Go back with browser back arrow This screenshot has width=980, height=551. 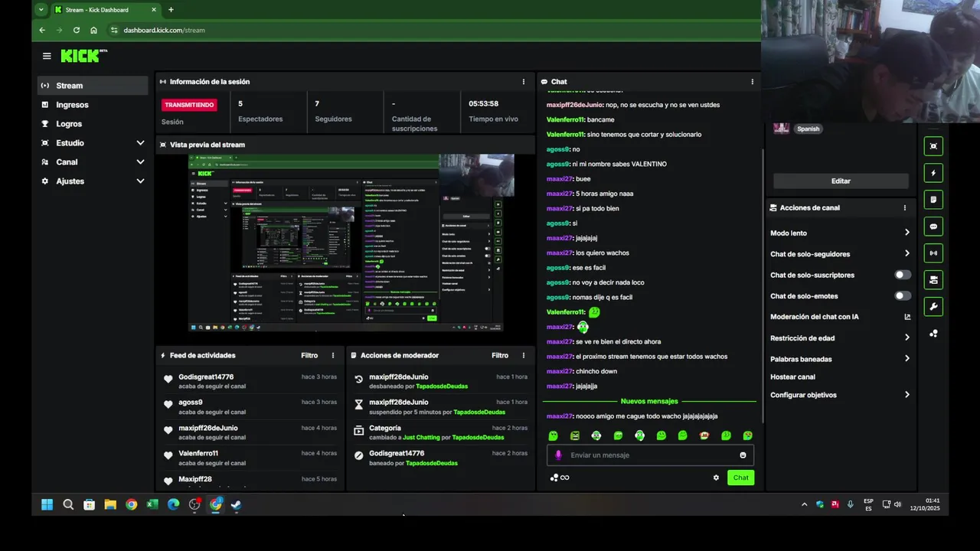(x=42, y=30)
